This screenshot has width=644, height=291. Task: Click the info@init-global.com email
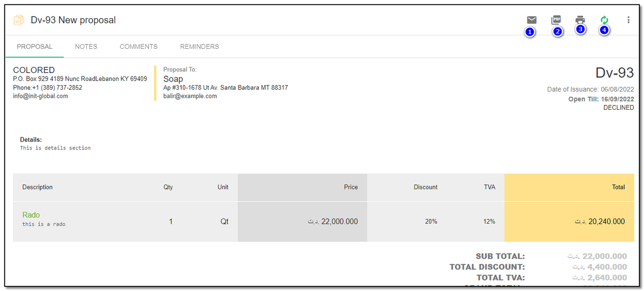click(x=40, y=96)
